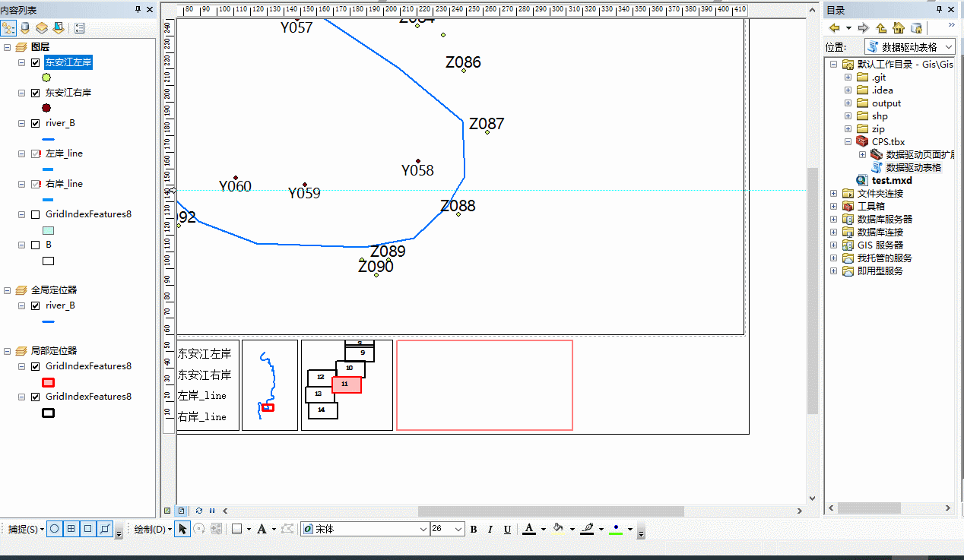The image size is (964, 560).
Task: Click Catalog back arrow icon
Action: click(x=835, y=28)
